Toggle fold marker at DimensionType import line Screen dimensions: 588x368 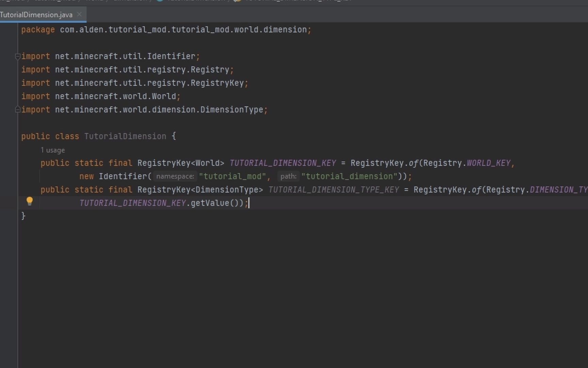click(18, 110)
